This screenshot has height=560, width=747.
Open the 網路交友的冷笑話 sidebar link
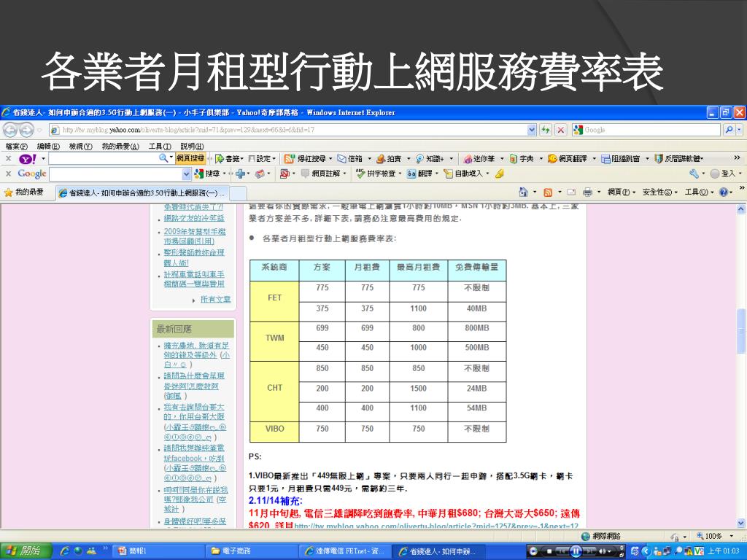point(194,218)
